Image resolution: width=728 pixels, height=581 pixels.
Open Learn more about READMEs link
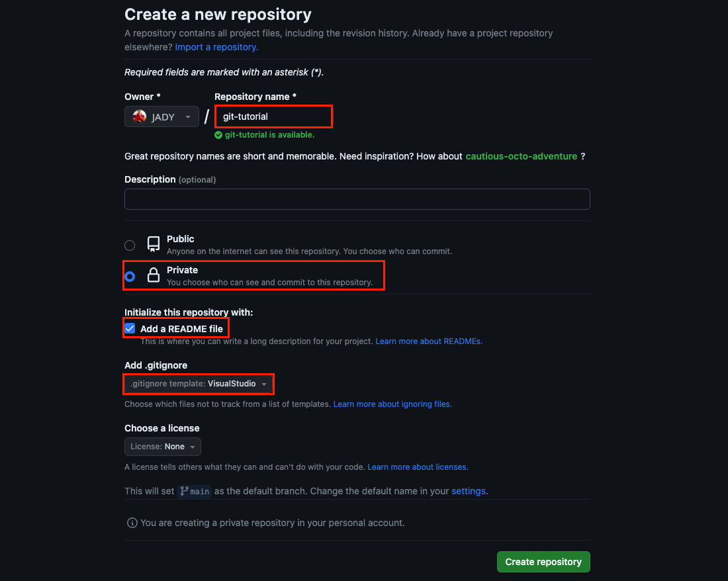(x=429, y=341)
